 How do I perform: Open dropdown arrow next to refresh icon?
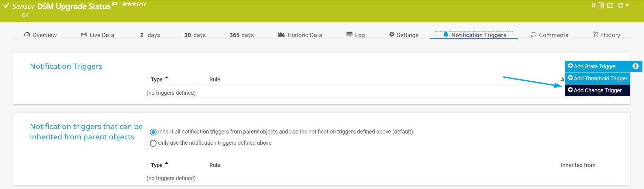click(627, 5)
